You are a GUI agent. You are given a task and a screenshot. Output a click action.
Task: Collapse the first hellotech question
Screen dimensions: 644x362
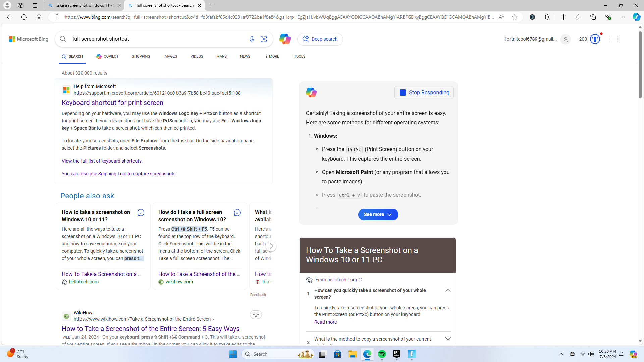tap(448, 290)
